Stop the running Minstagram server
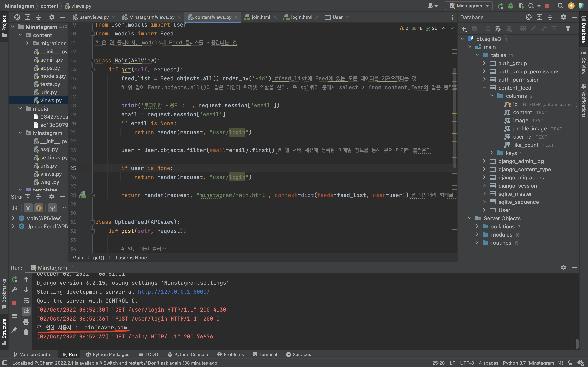Image resolution: width=588 pixels, height=367 pixels. [x=547, y=6]
